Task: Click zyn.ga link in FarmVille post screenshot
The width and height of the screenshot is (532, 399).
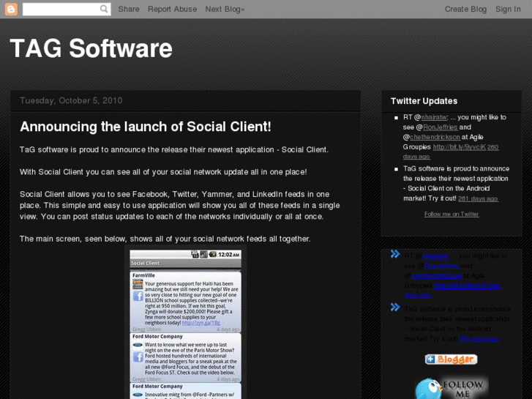Action: (201, 323)
